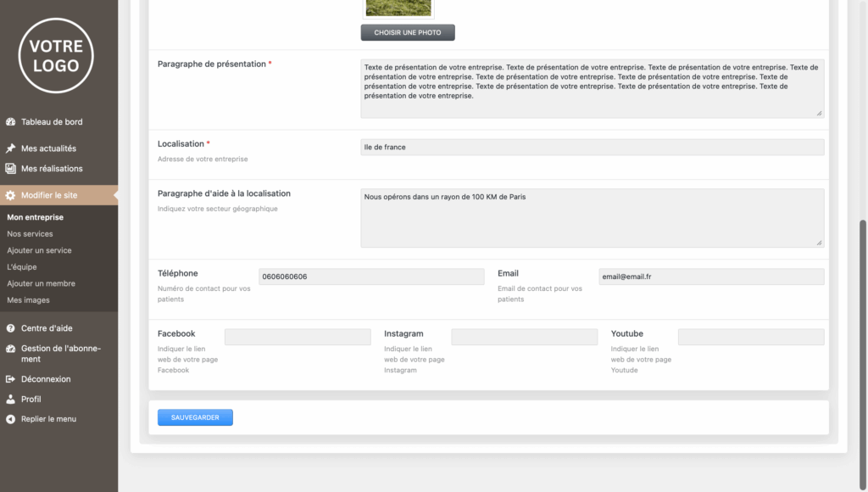Focus the Localisation address field
This screenshot has width=868, height=492.
(x=592, y=148)
